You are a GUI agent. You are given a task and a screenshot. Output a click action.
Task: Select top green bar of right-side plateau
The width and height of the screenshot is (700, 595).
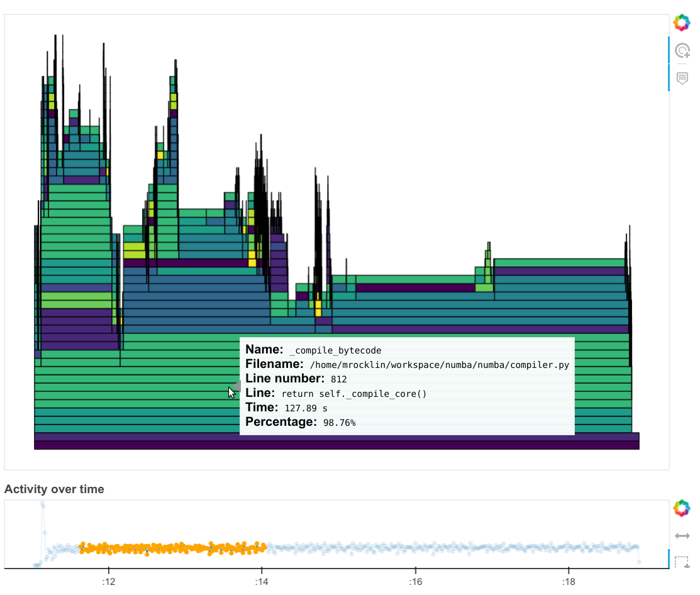[558, 263]
